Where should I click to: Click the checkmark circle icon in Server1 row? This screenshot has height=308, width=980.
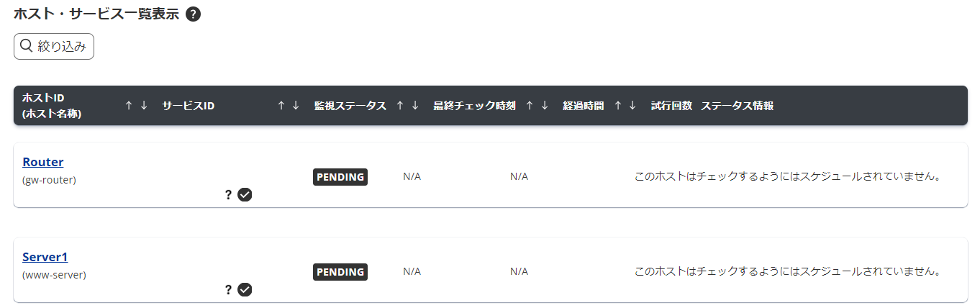(245, 289)
